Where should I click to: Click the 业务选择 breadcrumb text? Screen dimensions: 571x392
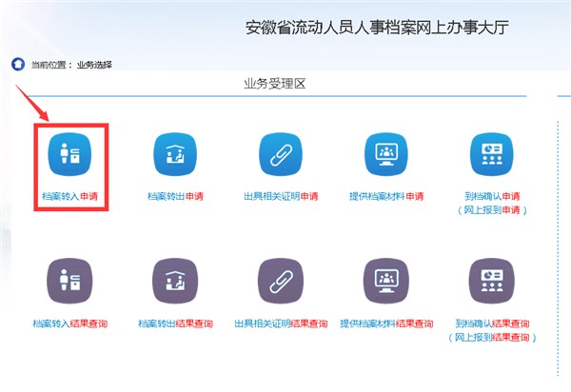pyautogui.click(x=94, y=65)
